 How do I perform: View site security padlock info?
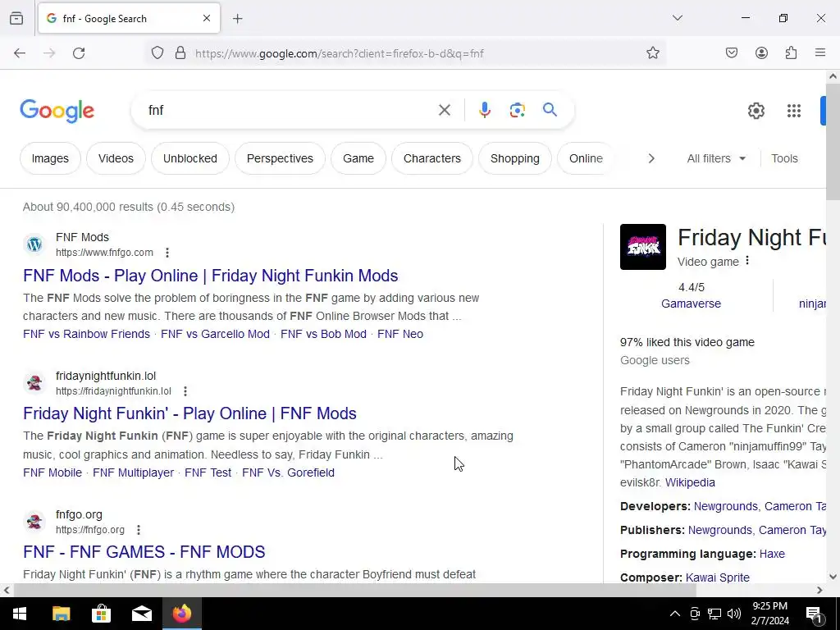pyautogui.click(x=180, y=53)
